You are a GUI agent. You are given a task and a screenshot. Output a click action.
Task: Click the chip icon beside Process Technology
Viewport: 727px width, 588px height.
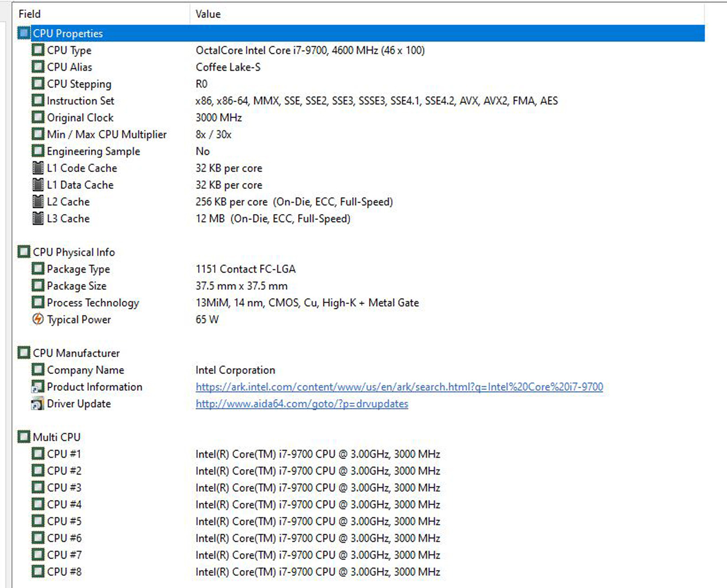(x=38, y=303)
